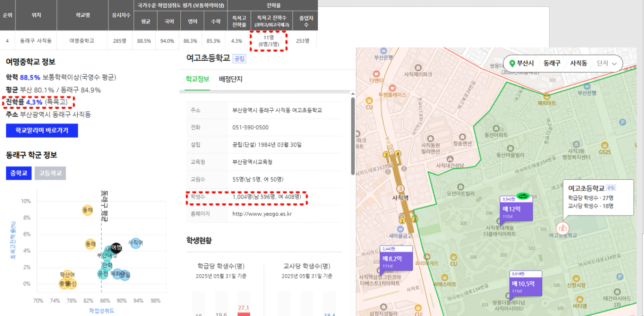This screenshot has width=644, height=316.
Task: Click the 사직대건성당 church icon
Action: 450,159
